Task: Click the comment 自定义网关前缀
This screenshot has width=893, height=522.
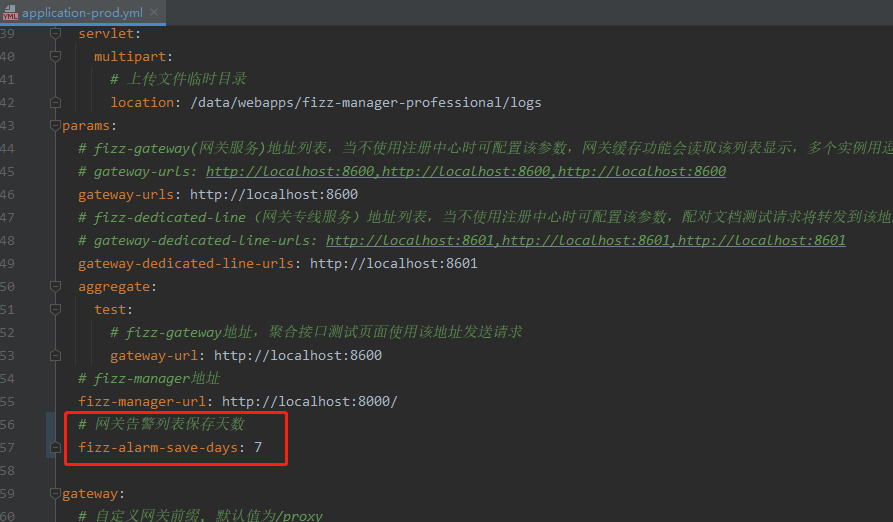Action: (x=200, y=516)
